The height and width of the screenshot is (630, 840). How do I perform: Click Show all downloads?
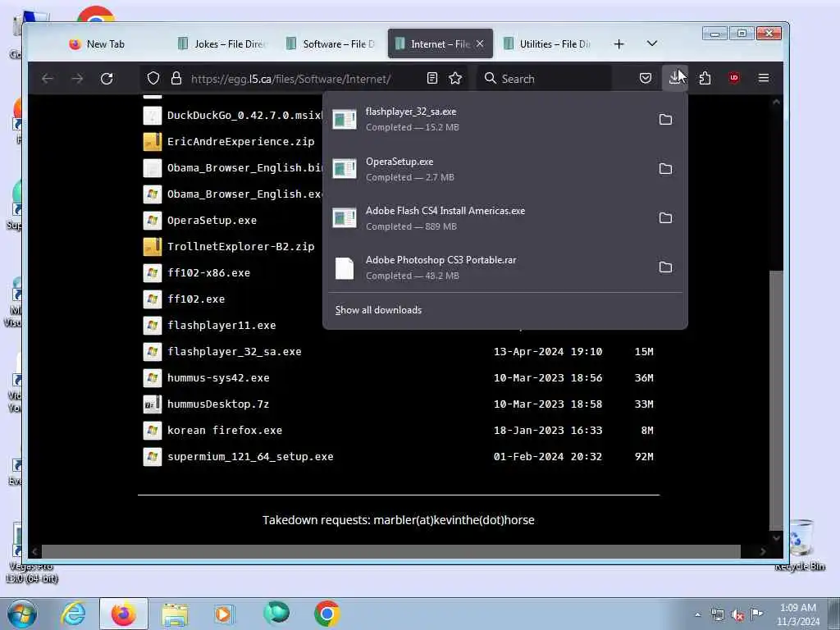pos(378,310)
